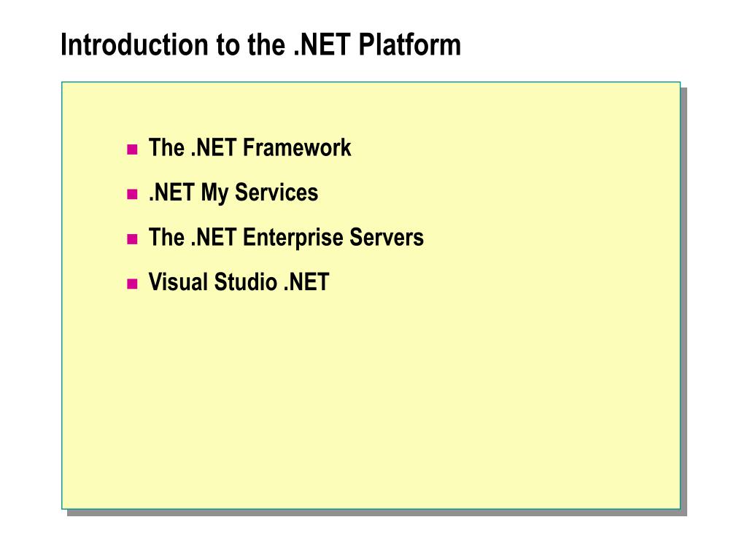Select the text ".NET My Services"

(x=233, y=192)
